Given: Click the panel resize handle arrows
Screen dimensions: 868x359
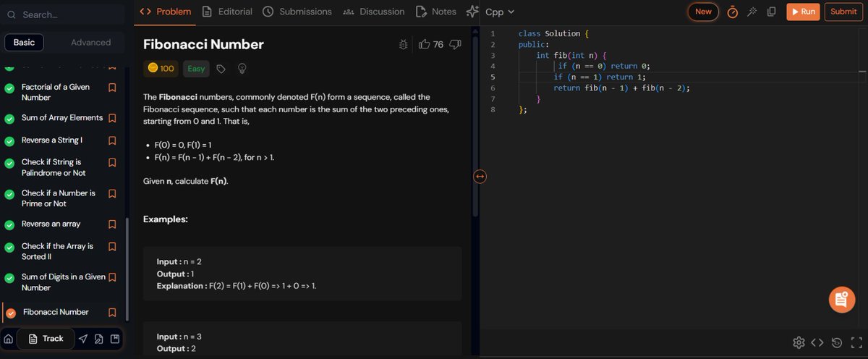Looking at the screenshot, I should pos(480,176).
